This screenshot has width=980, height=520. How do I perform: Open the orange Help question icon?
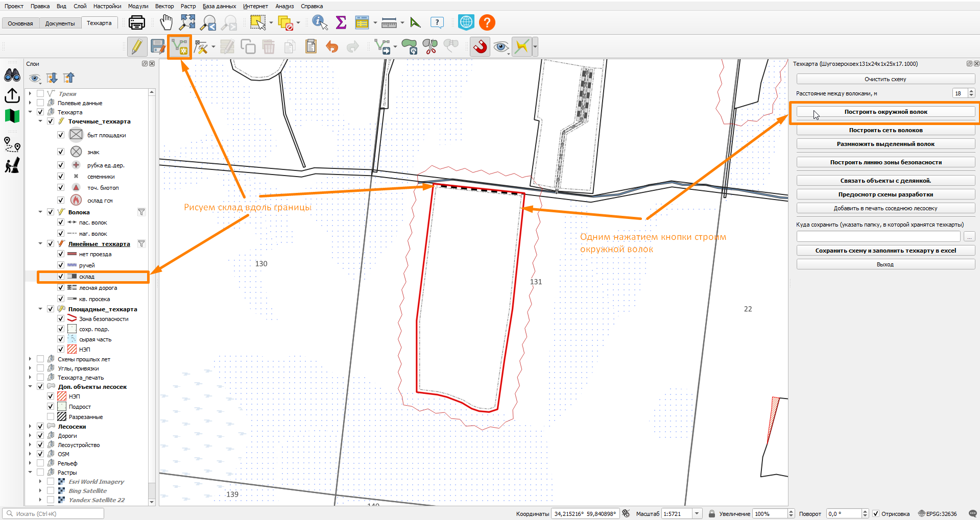coord(487,22)
